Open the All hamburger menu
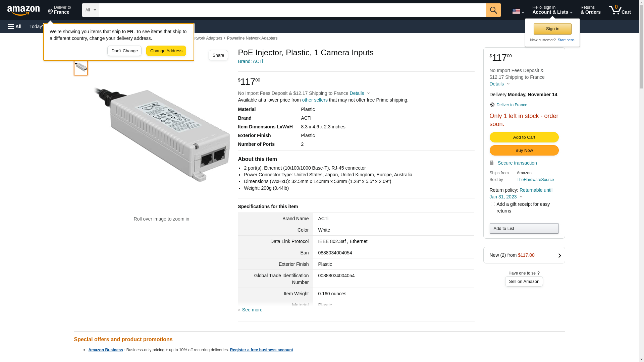 (x=15, y=26)
